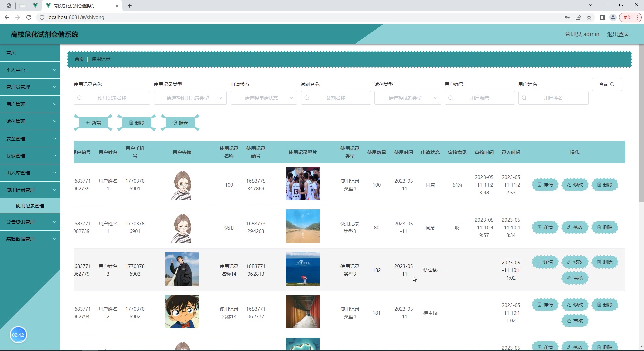Click the 更新 browser update button
644x351 pixels.
coord(630,17)
